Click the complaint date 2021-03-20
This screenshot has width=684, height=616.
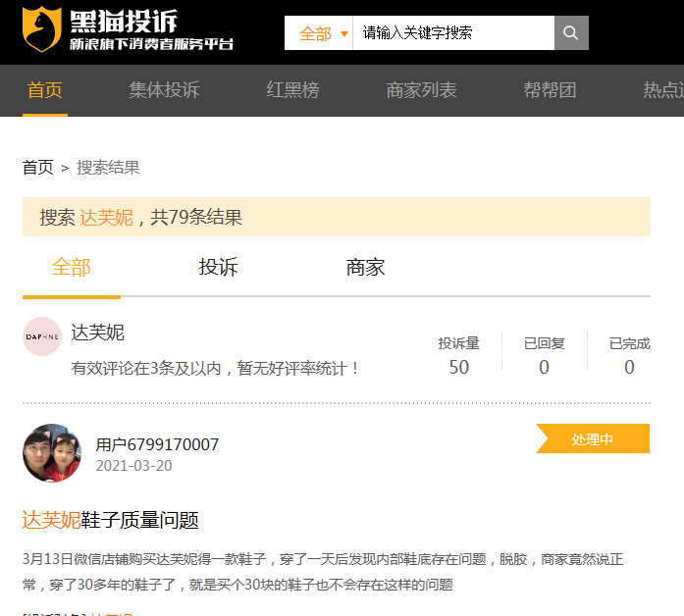pos(133,466)
